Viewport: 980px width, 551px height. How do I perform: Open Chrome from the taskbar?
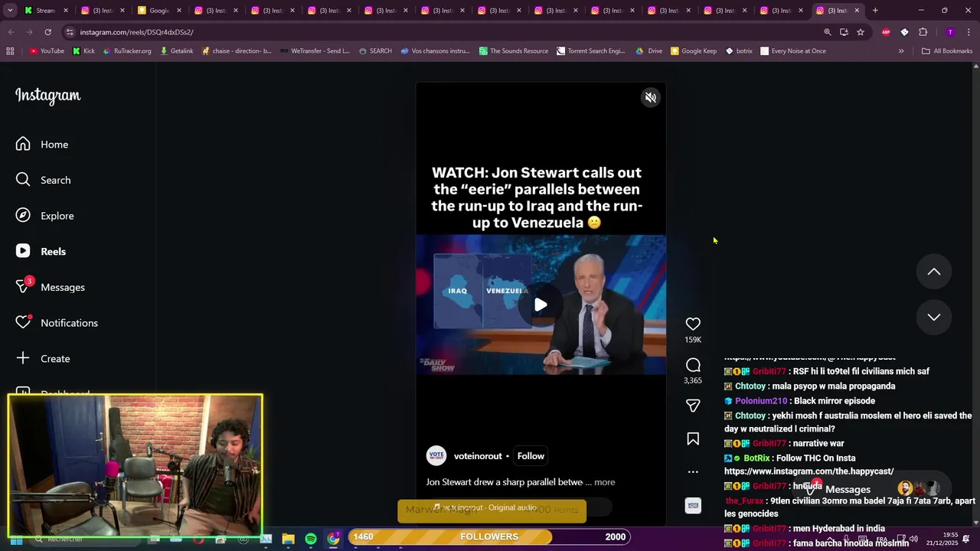(333, 539)
